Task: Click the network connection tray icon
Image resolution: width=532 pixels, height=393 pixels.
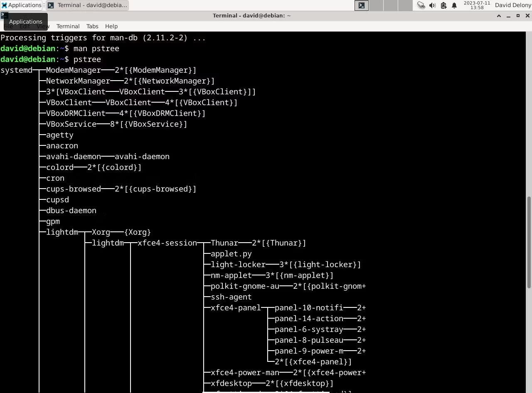Action: (421, 5)
